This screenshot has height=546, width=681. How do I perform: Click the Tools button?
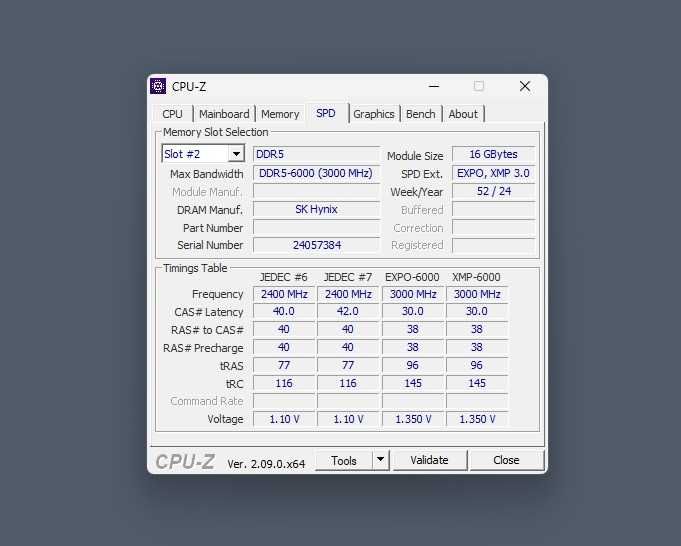click(x=344, y=460)
